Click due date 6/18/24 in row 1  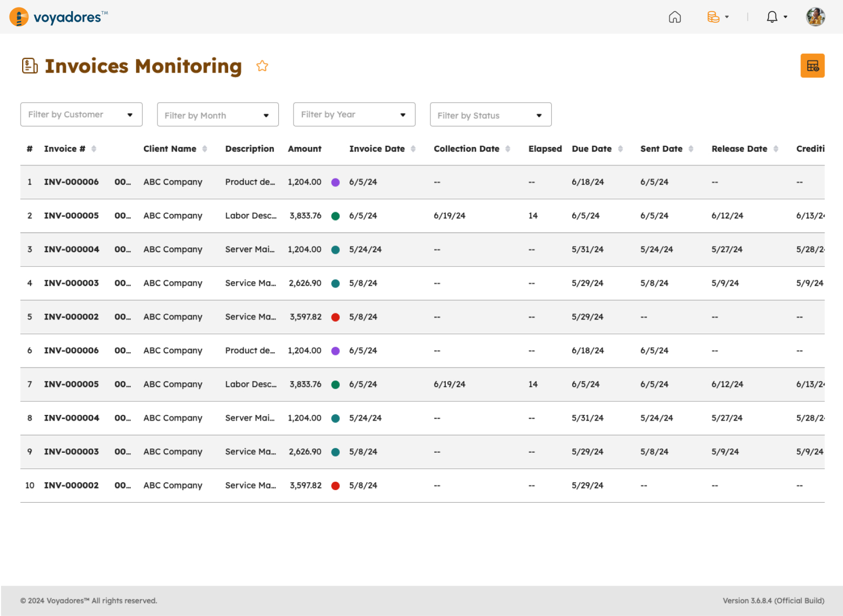coord(587,182)
